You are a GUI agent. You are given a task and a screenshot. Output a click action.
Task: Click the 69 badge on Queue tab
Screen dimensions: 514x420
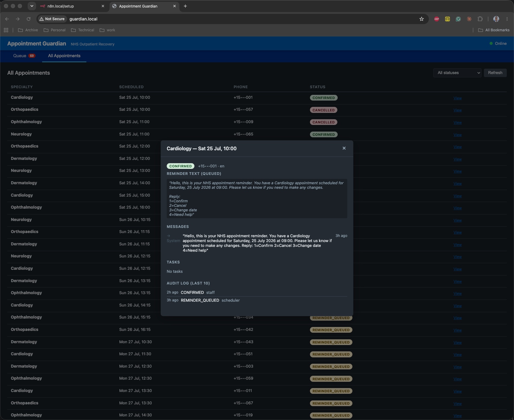32,56
